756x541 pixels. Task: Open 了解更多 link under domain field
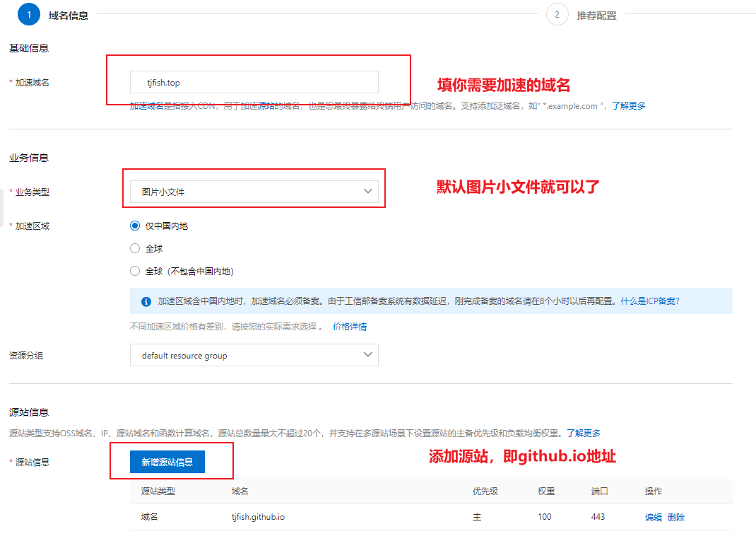point(628,106)
